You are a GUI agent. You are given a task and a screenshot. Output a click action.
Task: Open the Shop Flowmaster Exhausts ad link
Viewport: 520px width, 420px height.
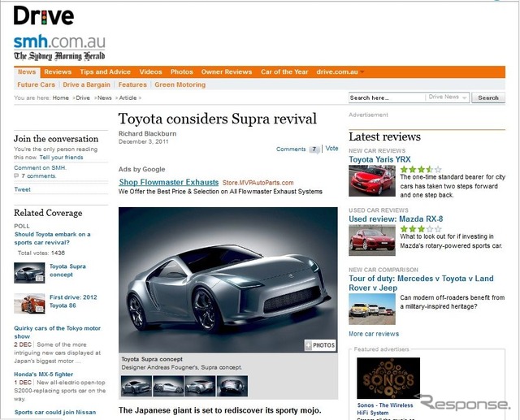(169, 182)
